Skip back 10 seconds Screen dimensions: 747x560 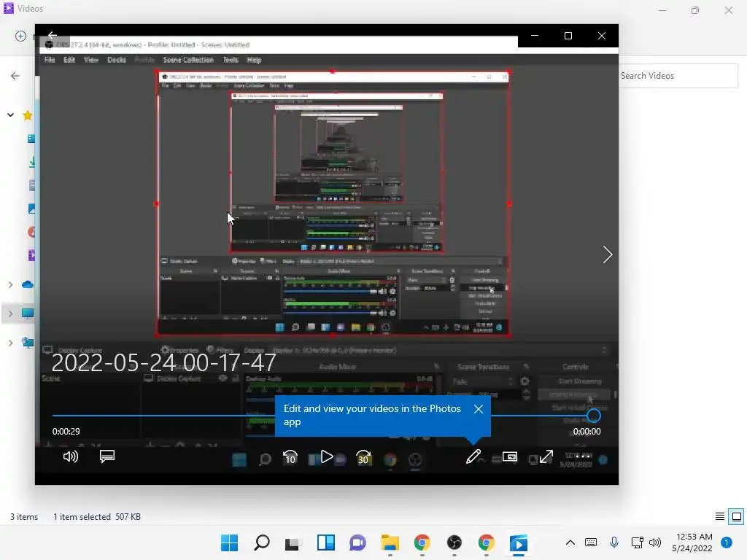coord(290,457)
